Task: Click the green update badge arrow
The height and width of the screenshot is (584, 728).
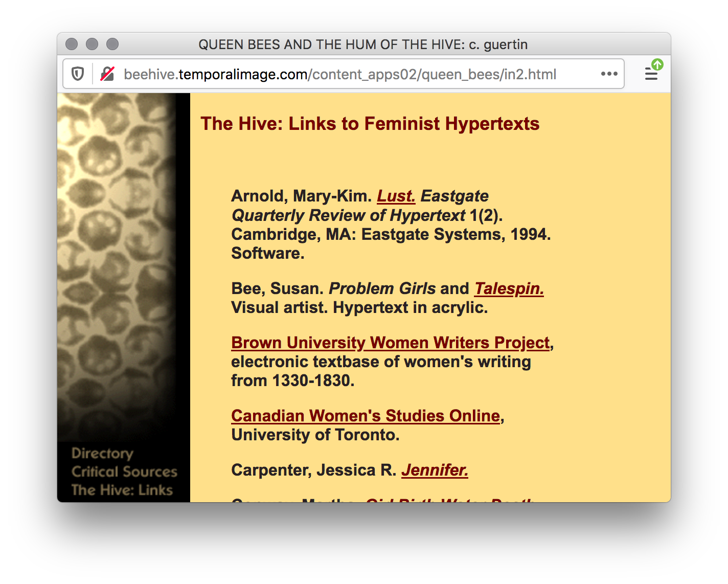Action: (x=657, y=64)
